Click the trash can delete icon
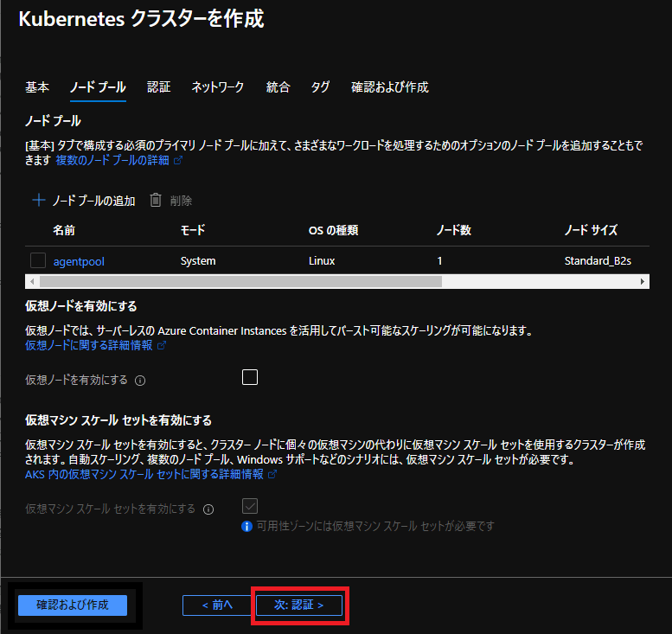Viewport: 672px width, 634px height. click(x=156, y=200)
